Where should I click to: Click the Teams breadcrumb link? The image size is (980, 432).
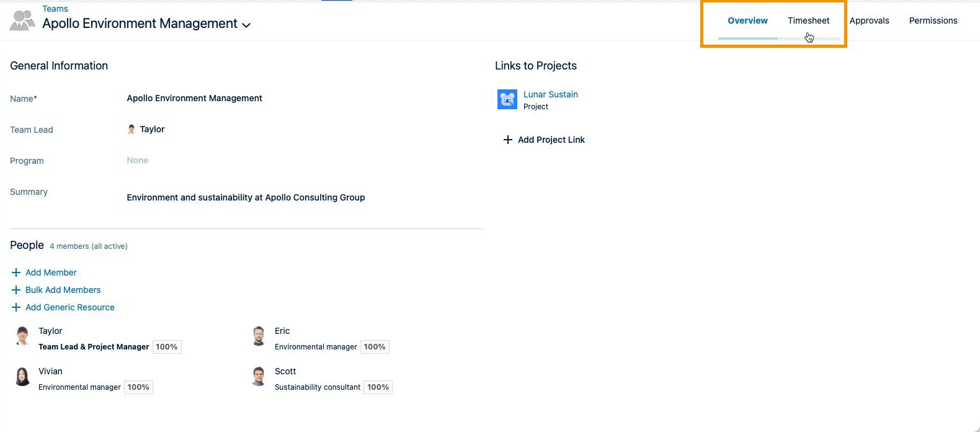pos(55,9)
